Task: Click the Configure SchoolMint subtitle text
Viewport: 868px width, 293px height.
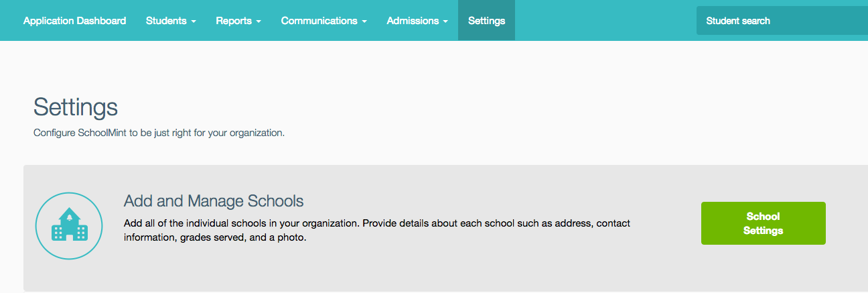Action: [159, 133]
